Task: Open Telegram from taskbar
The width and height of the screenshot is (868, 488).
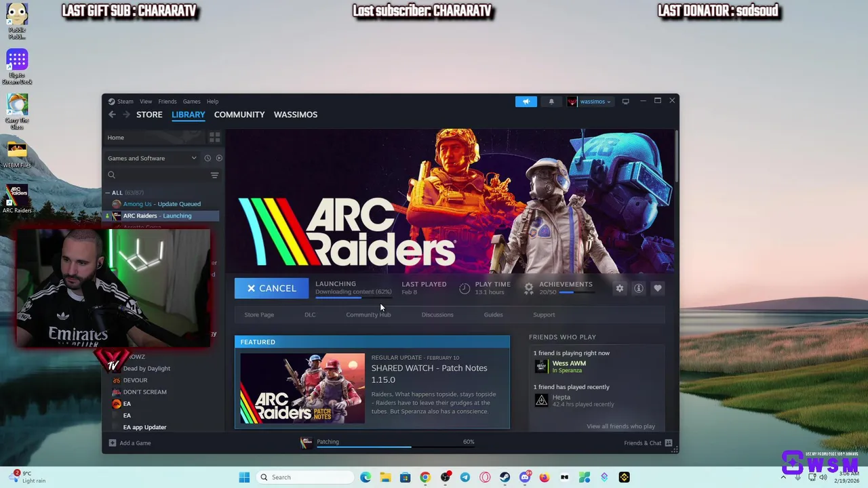Action: 465,477
